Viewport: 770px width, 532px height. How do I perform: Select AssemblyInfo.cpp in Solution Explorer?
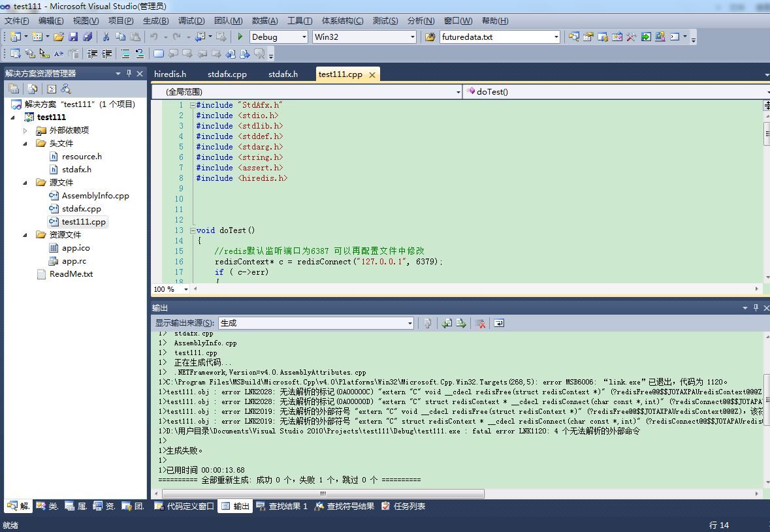(x=95, y=196)
